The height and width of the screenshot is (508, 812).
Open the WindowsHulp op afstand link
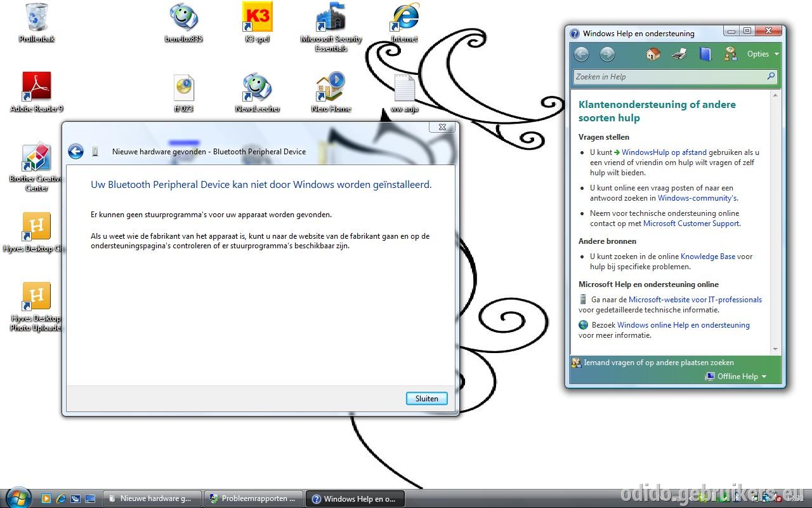[664, 152]
